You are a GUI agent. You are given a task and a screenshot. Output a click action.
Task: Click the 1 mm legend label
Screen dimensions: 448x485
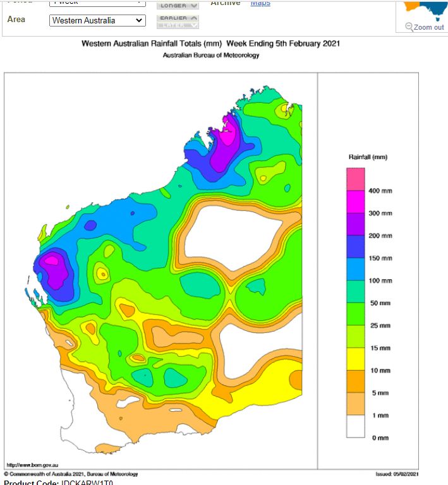pyautogui.click(x=380, y=416)
